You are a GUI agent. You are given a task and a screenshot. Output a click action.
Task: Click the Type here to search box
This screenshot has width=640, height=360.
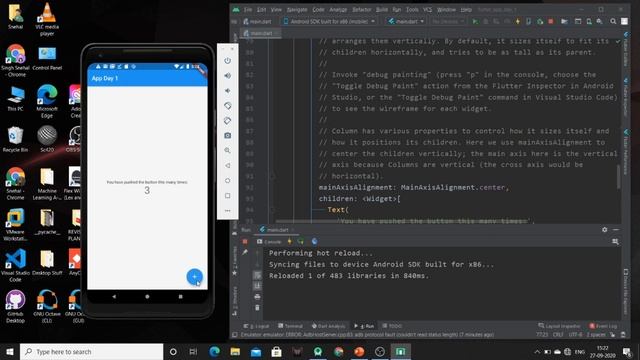coord(91,351)
